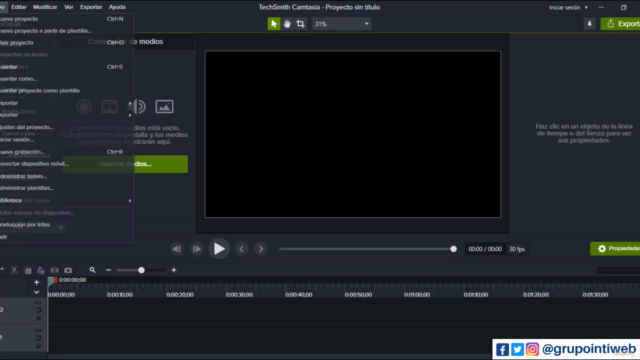
Task: Play the canvas preview
Action: click(x=219, y=249)
